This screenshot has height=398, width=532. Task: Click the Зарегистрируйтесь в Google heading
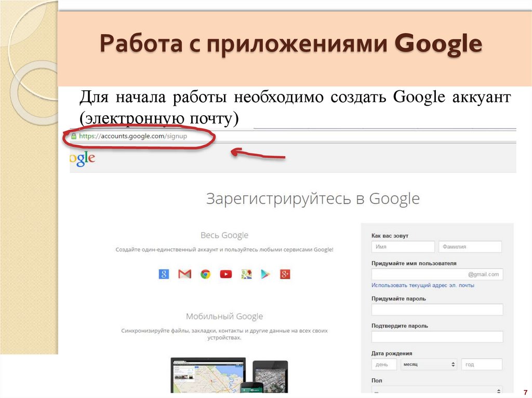313,199
